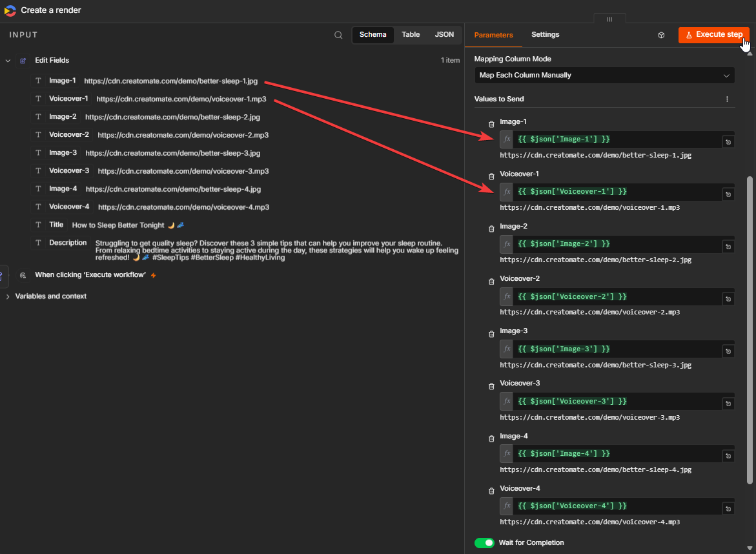This screenshot has height=554, width=756.
Task: Edit the Image-1 expression field
Action: 617,139
